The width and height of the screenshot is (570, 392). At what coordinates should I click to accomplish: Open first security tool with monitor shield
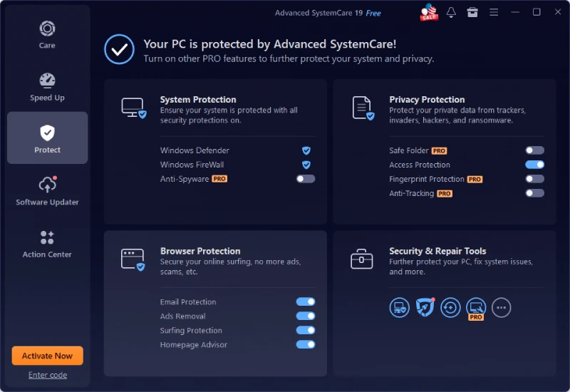[x=400, y=308]
